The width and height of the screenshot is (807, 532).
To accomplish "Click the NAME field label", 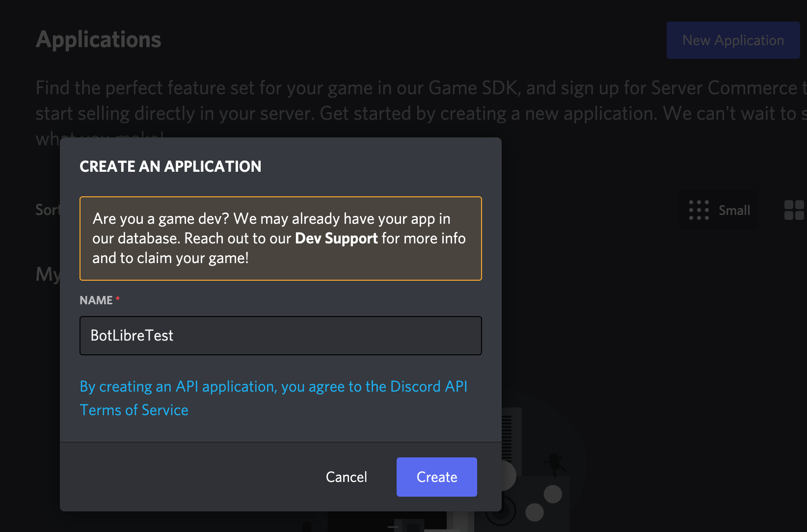I will coord(96,300).
